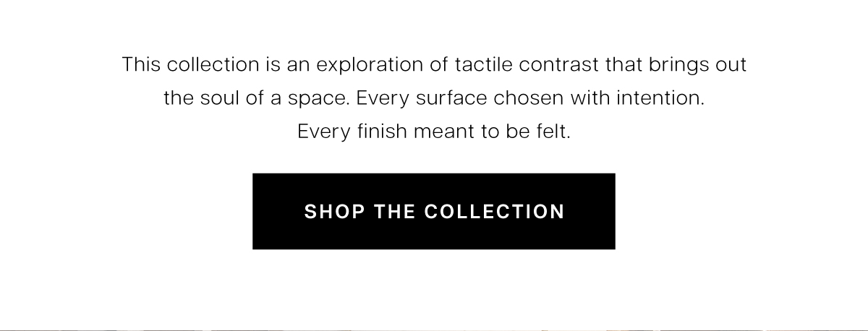Click the gray divider line along the bottom edge
This screenshot has width=868, height=331.
tap(434, 330)
